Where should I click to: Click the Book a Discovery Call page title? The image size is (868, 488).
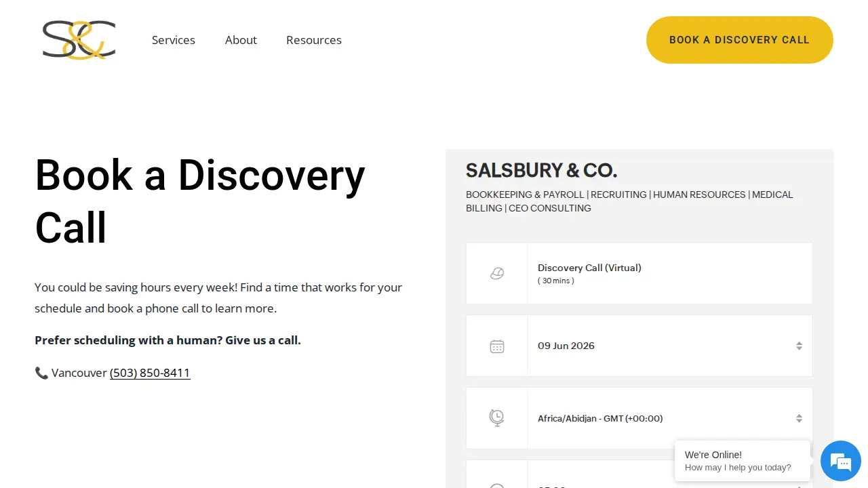[x=200, y=201]
